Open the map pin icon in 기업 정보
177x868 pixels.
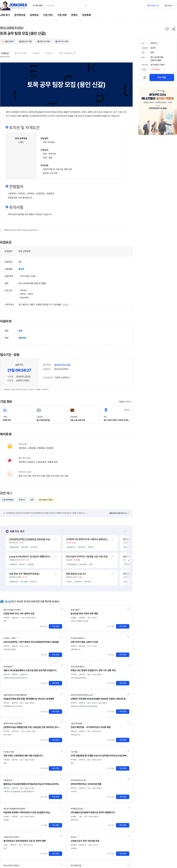pos(106,410)
